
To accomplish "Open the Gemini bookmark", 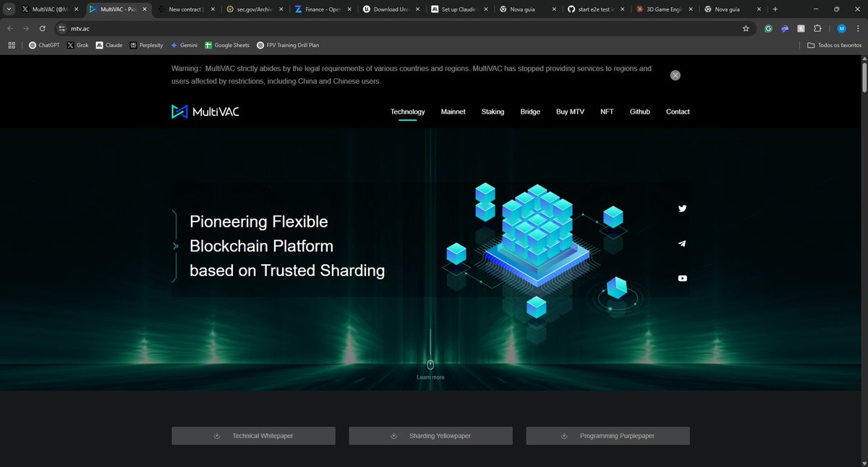I will [184, 45].
